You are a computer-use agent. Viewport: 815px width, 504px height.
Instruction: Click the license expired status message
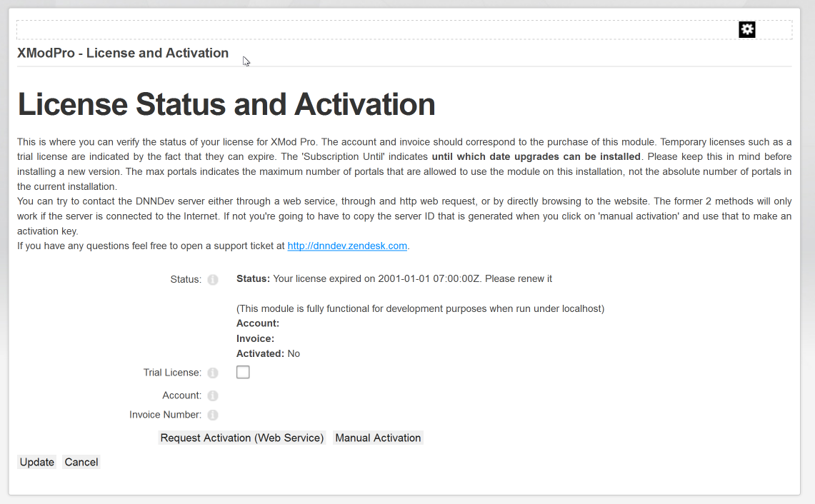tap(394, 278)
